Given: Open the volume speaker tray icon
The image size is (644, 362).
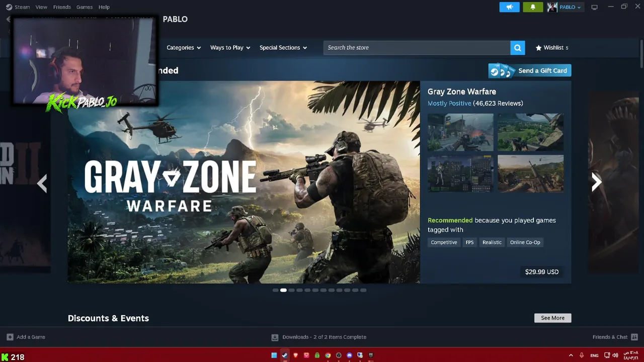Looking at the screenshot, I should click(615, 355).
